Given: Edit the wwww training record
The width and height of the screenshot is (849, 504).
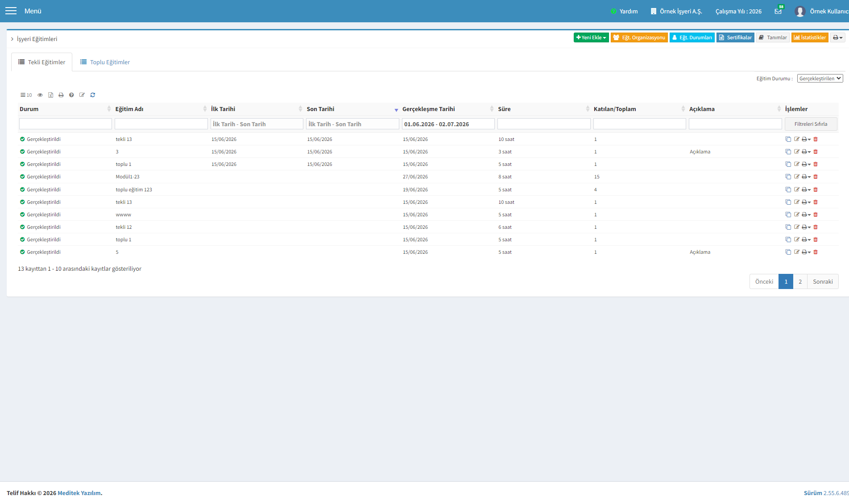Looking at the screenshot, I should (x=797, y=215).
